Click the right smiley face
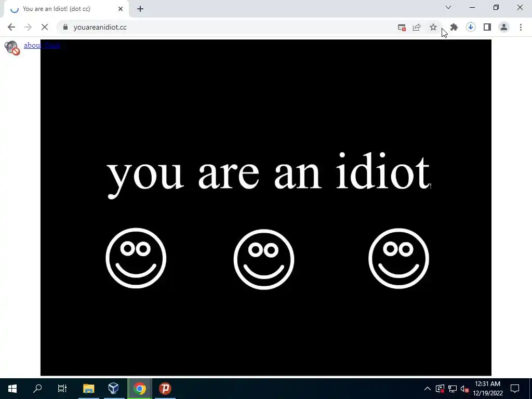The height and width of the screenshot is (399, 532). pyautogui.click(x=398, y=259)
